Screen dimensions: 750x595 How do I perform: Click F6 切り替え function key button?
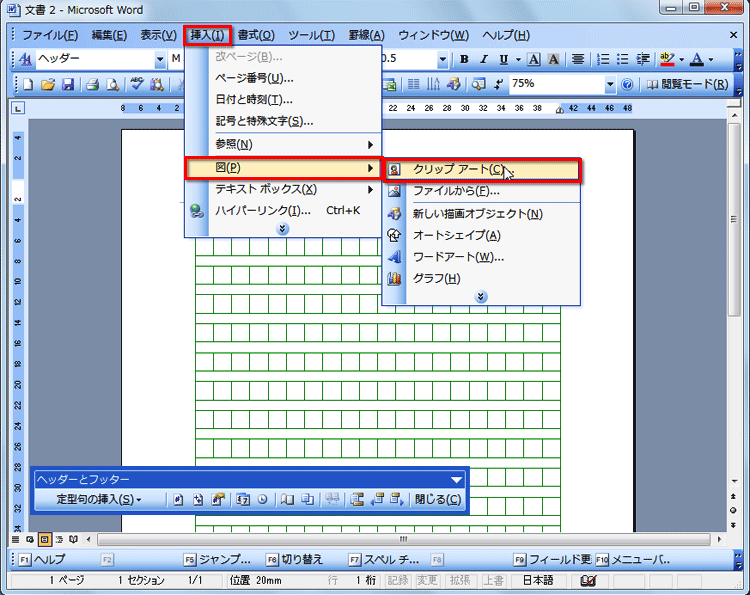pyautogui.click(x=295, y=560)
